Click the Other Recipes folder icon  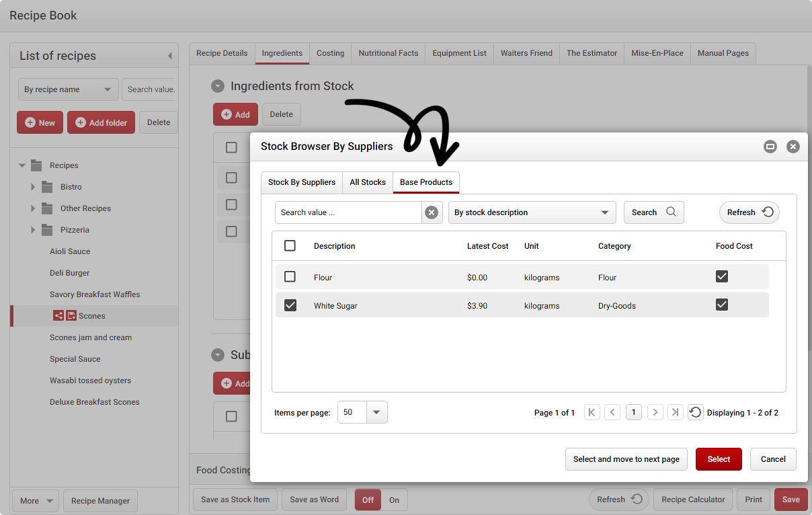[x=47, y=208]
